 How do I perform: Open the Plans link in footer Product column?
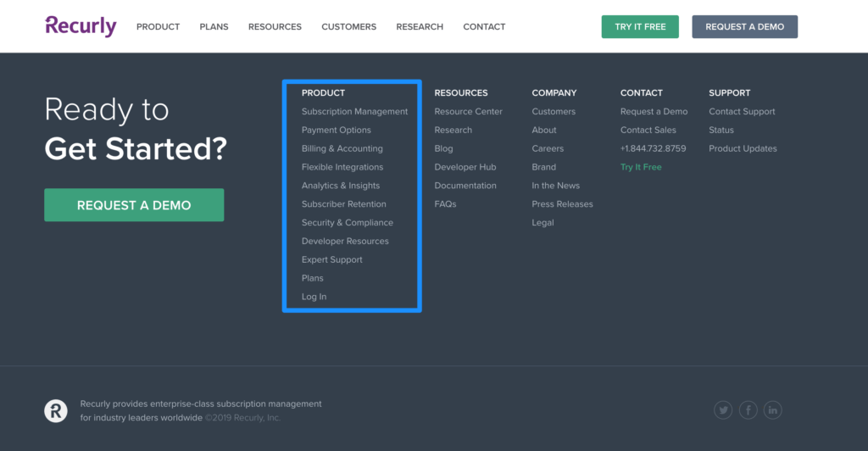point(313,278)
